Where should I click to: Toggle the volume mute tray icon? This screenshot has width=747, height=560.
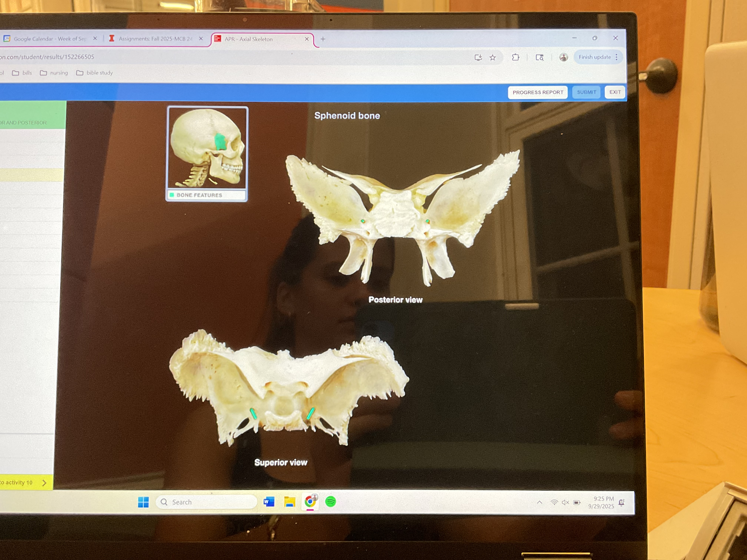[565, 503]
